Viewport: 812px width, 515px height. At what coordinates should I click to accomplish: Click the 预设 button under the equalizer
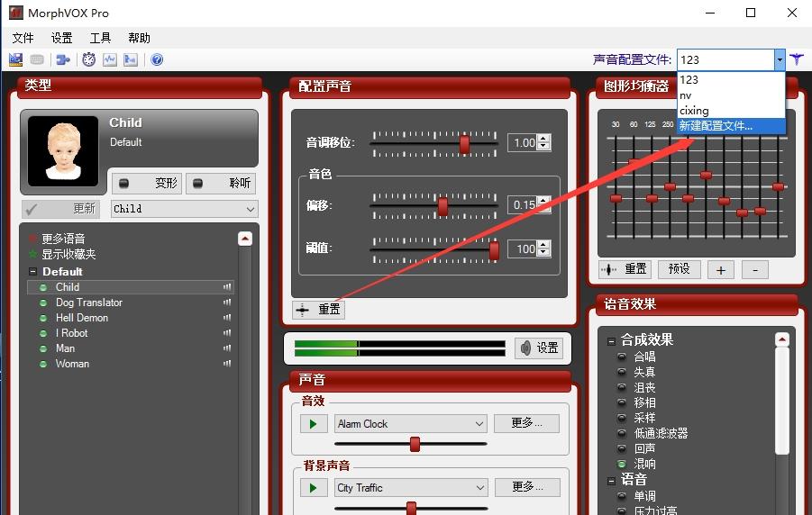[679, 268]
